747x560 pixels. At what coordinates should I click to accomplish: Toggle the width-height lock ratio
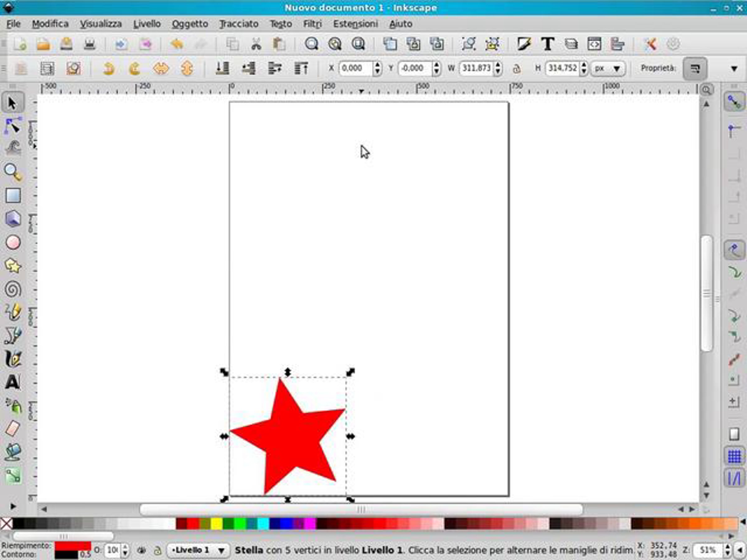point(516,69)
